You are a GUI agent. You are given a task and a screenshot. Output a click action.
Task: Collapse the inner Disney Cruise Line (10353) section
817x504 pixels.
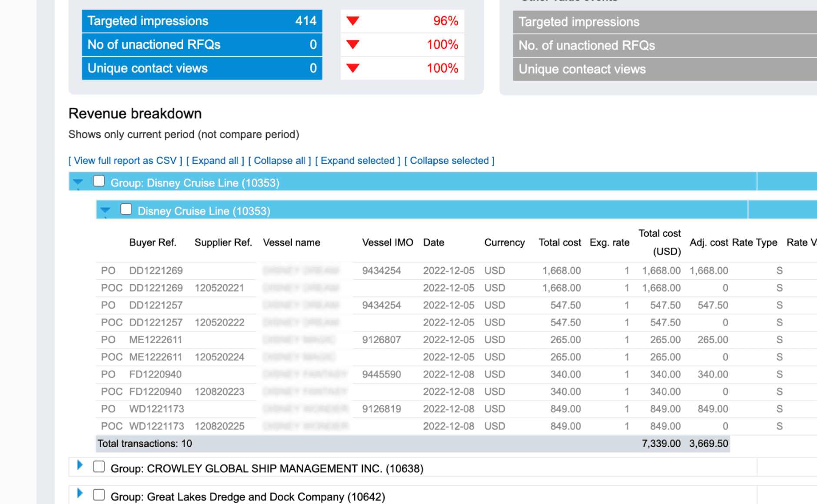click(x=105, y=211)
